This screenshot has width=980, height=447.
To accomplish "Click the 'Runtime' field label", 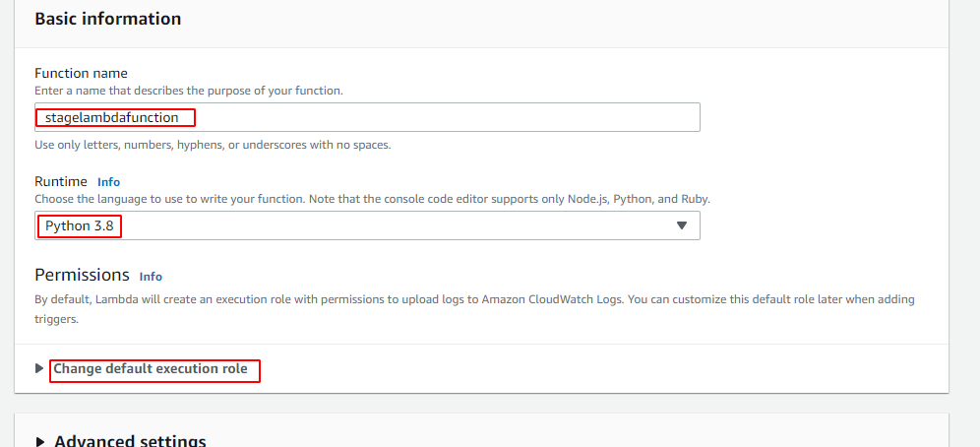I will pos(61,181).
